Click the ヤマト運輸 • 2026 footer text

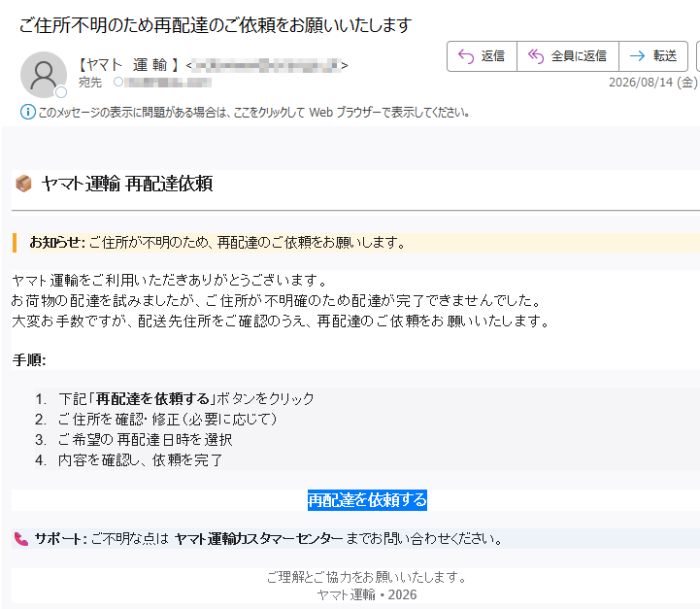click(x=367, y=594)
